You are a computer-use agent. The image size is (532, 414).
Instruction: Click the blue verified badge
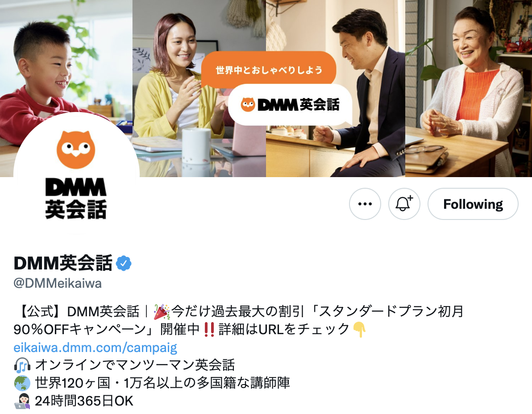point(124,263)
